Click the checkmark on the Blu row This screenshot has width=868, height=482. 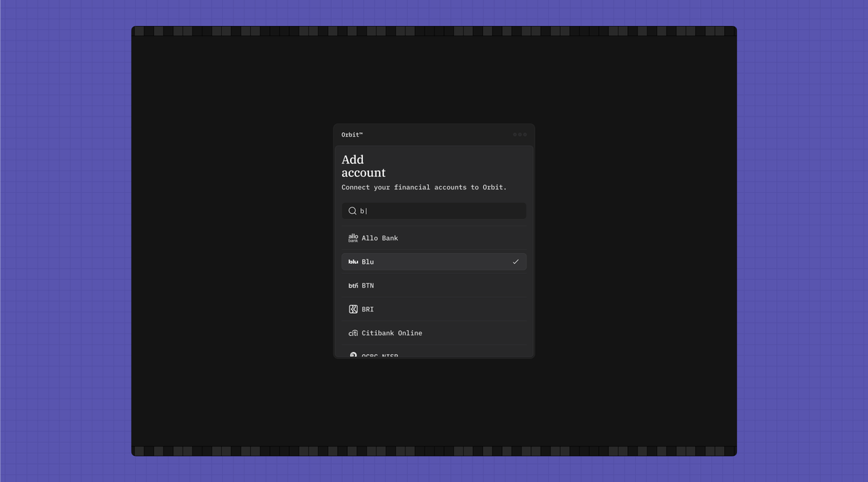(516, 262)
